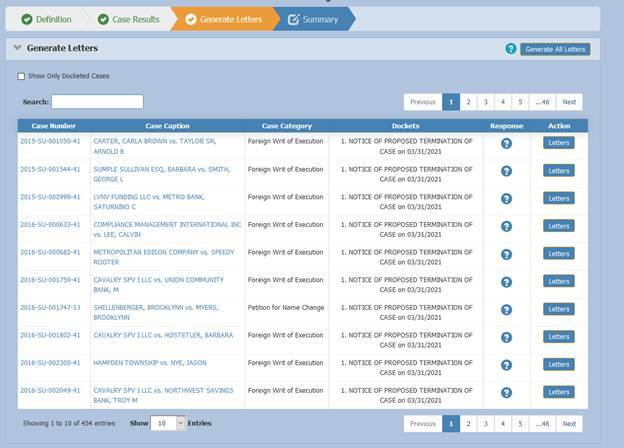Go to page 4 in top pagination

pyautogui.click(x=503, y=102)
